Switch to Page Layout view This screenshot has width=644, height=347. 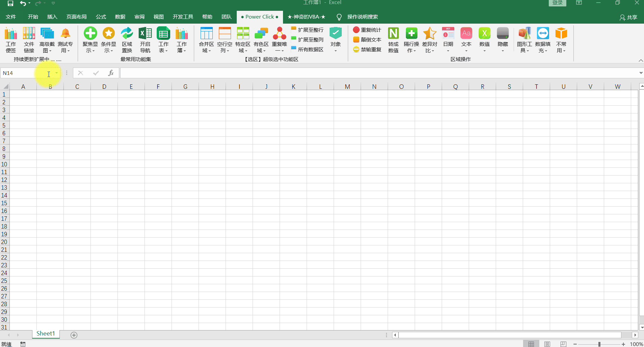click(547, 344)
